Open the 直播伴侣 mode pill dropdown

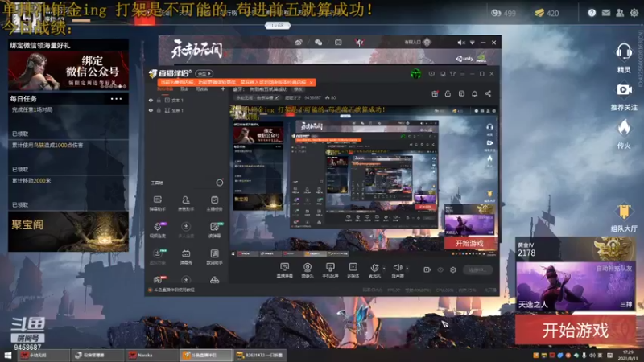point(204,73)
